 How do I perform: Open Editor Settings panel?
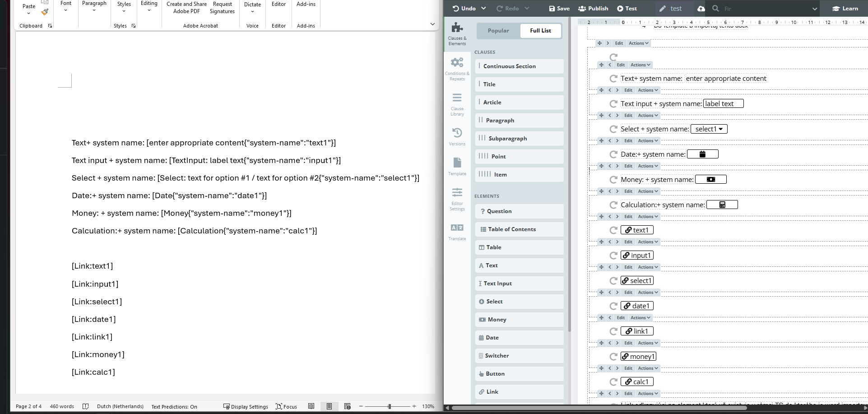click(457, 199)
